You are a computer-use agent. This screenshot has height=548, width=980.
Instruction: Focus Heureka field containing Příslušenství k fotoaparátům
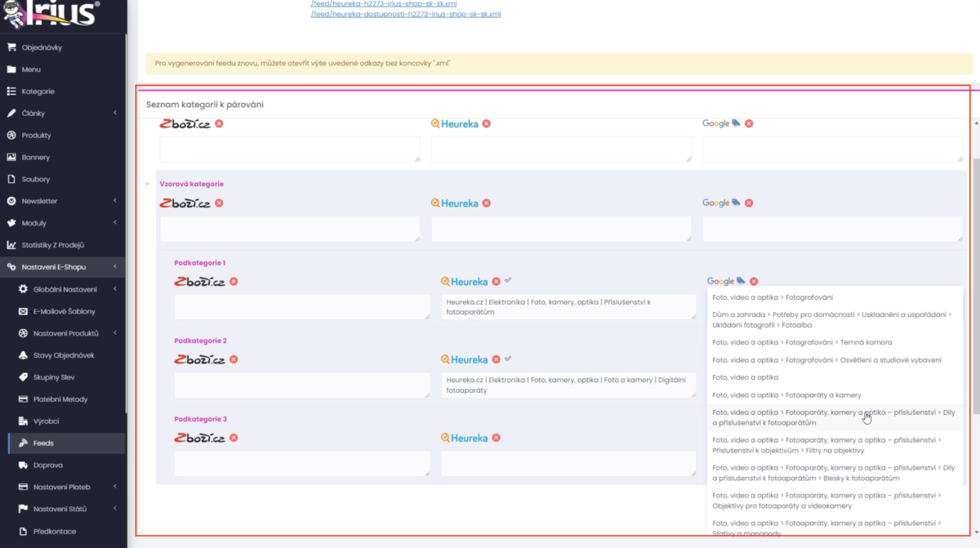click(568, 306)
